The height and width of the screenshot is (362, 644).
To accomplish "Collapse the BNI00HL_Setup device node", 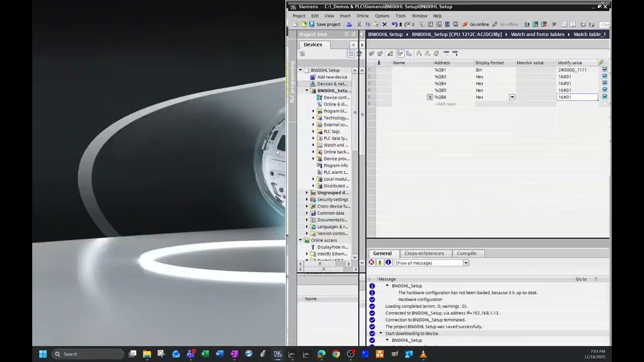I will click(307, 90).
